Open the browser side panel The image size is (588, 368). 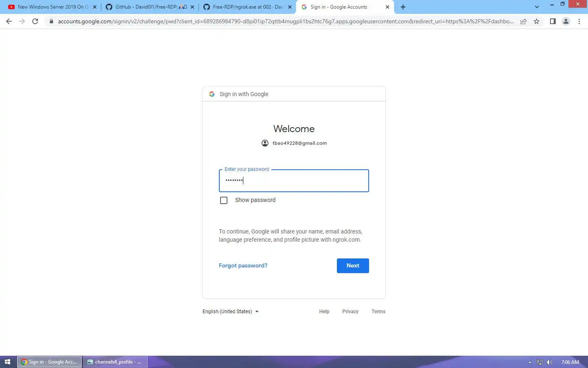pos(552,21)
